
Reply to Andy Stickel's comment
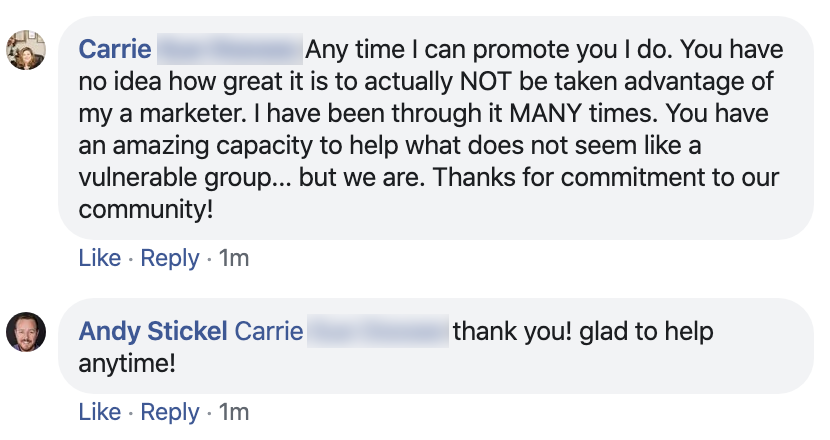[x=170, y=411]
